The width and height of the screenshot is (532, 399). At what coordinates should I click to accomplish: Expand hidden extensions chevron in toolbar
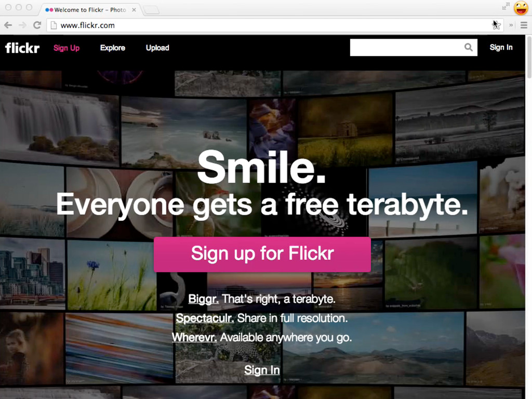pyautogui.click(x=511, y=25)
